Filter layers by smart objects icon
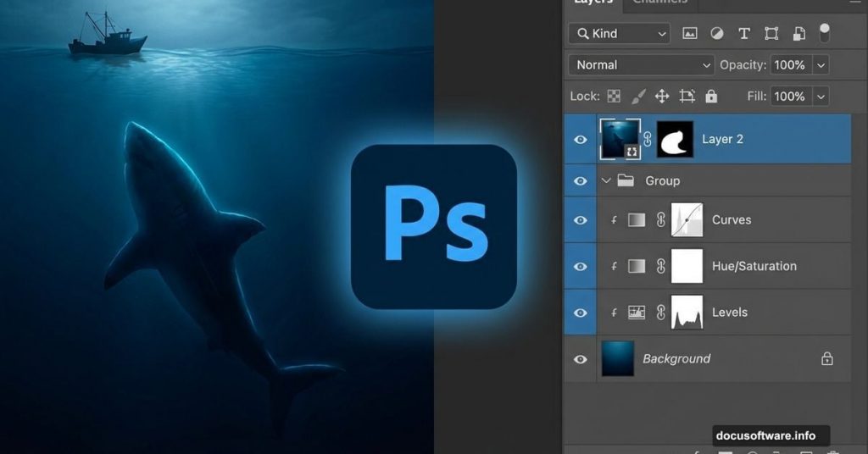Image resolution: width=868 pixels, height=454 pixels. [798, 34]
